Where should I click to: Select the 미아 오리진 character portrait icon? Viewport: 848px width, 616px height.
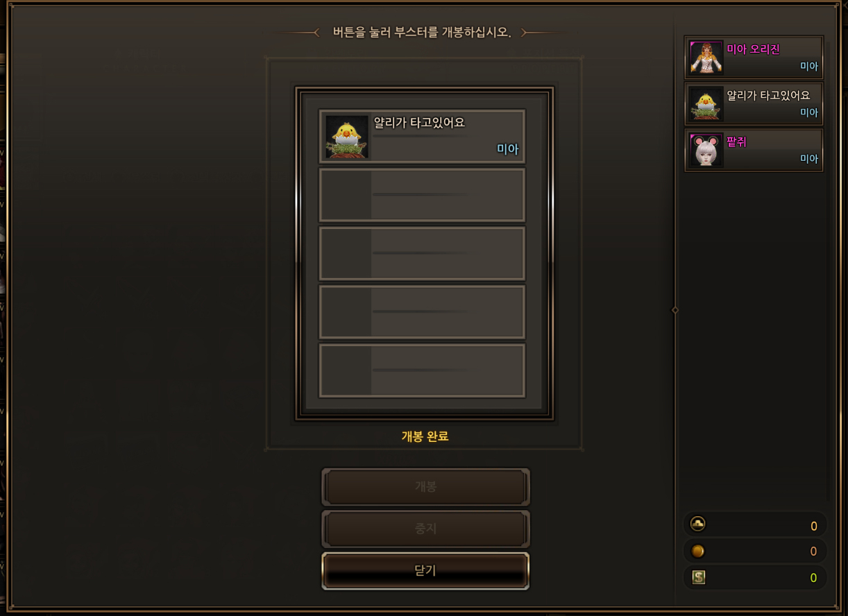point(706,58)
